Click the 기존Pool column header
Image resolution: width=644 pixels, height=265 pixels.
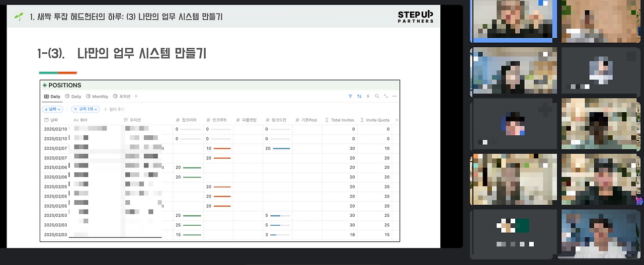(306, 120)
